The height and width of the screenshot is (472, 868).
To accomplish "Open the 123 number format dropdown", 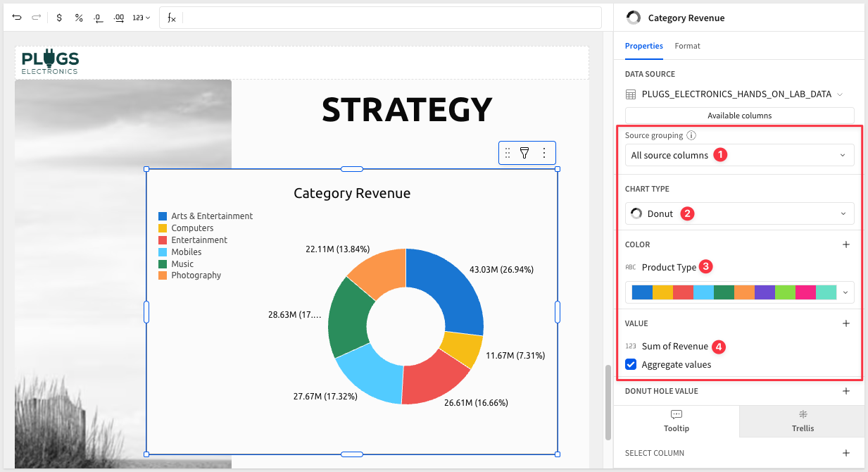I will pos(141,18).
